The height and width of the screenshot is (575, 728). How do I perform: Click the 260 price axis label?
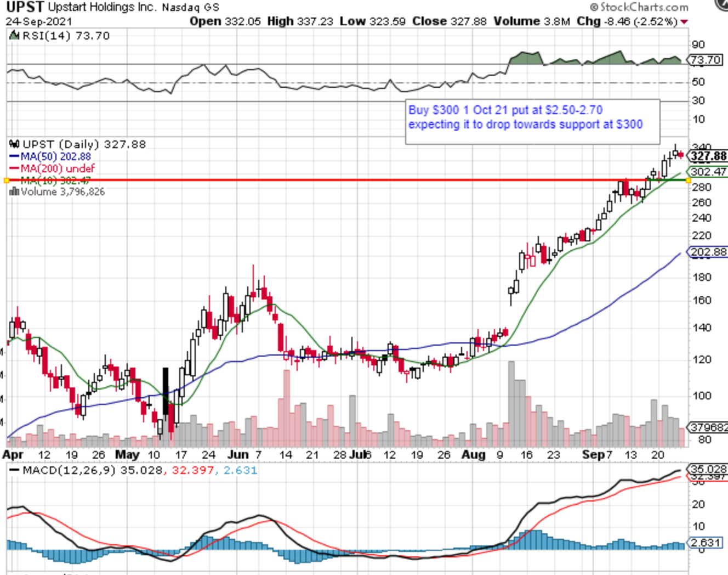point(702,202)
